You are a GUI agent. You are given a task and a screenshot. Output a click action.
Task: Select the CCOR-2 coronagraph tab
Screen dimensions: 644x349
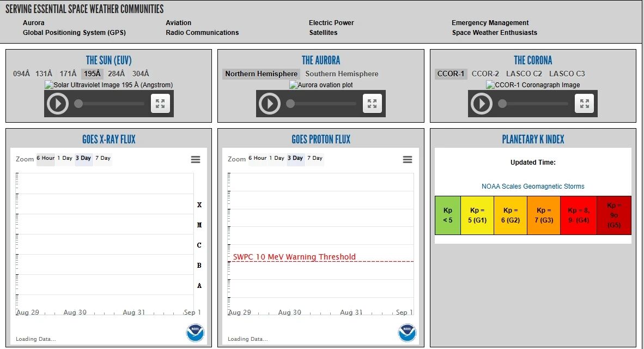(485, 74)
